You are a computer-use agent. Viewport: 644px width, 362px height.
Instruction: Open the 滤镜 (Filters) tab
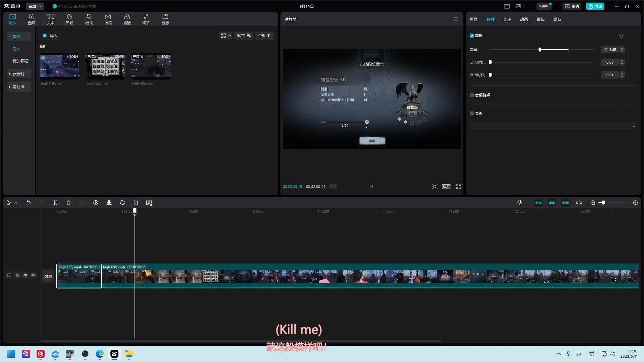(x=127, y=19)
